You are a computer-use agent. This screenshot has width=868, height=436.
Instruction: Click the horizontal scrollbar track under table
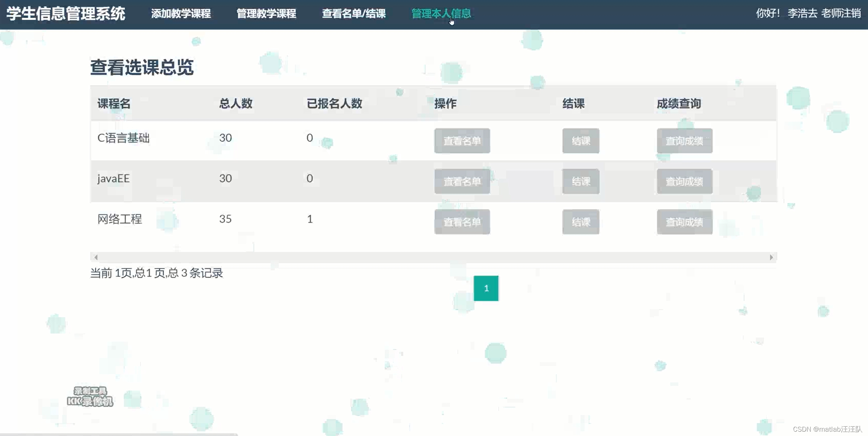point(433,257)
